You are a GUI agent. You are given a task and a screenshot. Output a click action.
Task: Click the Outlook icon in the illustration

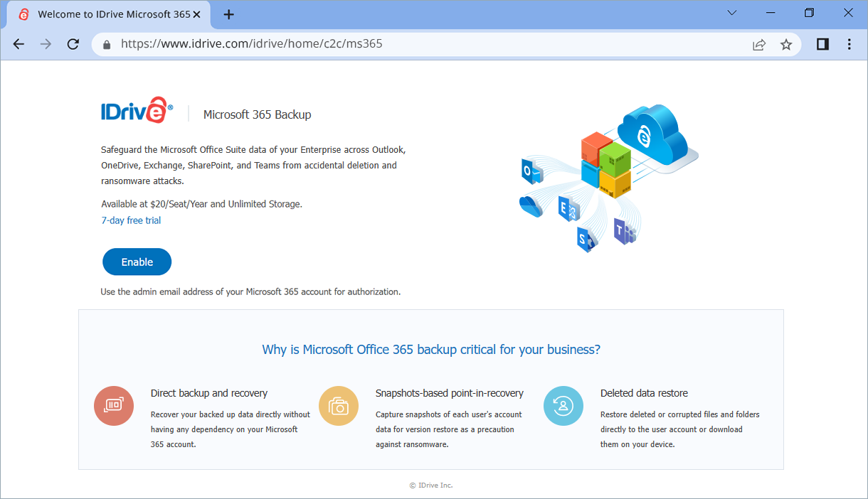(532, 171)
